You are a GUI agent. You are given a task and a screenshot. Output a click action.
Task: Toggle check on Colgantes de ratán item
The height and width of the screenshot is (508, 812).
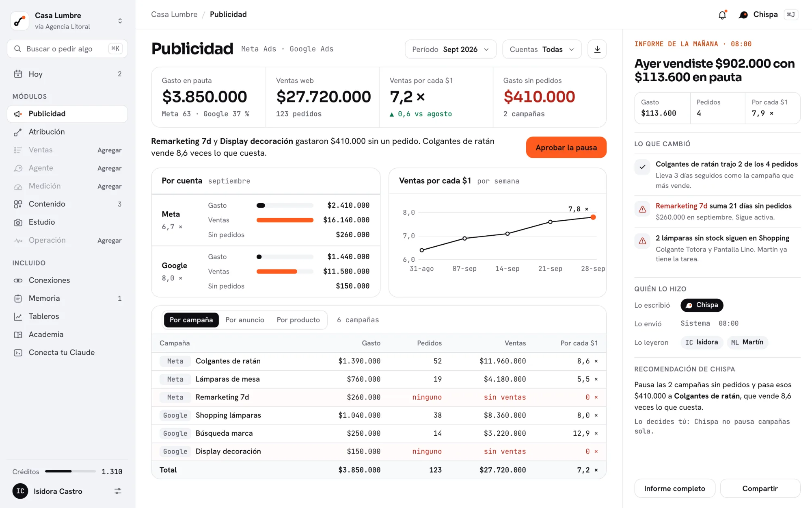642,167
